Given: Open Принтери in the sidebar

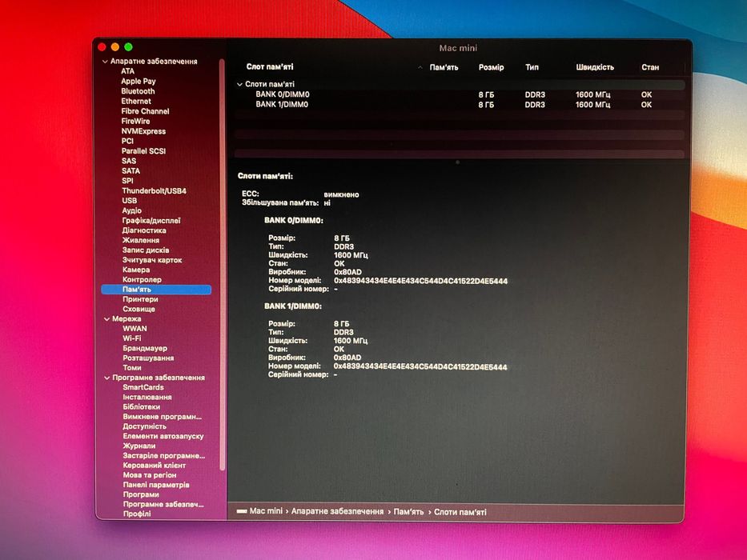Looking at the screenshot, I should click(140, 299).
